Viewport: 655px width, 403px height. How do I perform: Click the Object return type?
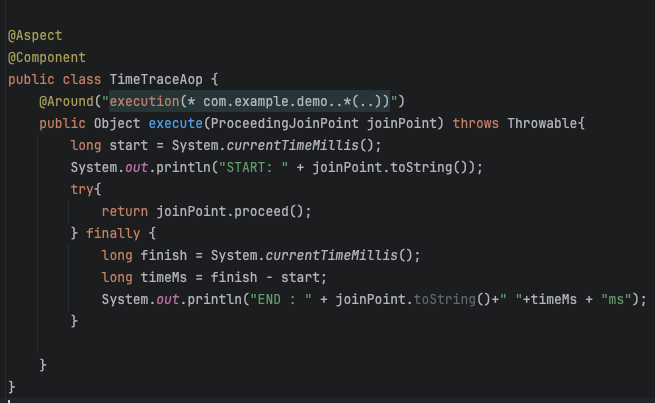(117, 124)
